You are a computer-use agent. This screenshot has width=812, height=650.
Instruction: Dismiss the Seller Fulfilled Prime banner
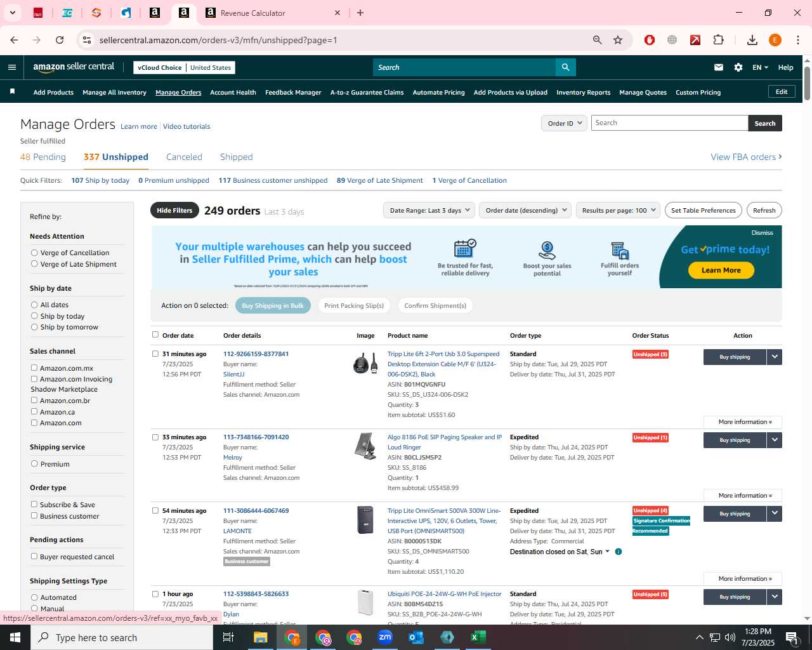point(762,233)
